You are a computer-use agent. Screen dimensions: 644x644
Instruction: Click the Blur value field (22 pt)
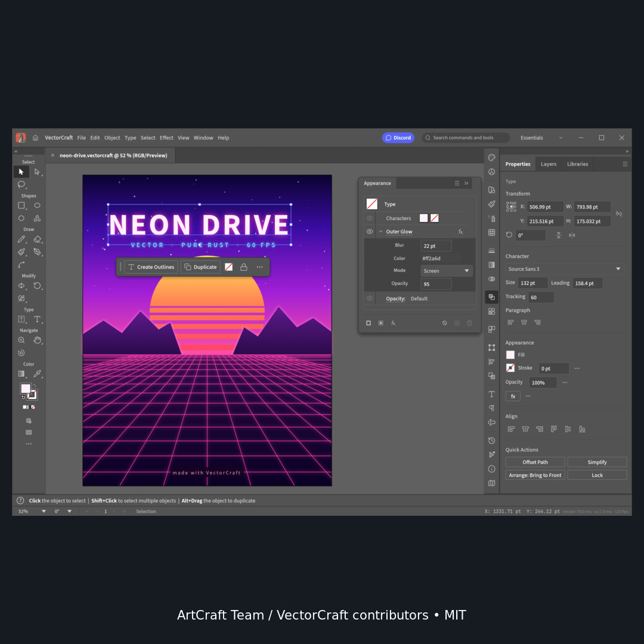[436, 246]
